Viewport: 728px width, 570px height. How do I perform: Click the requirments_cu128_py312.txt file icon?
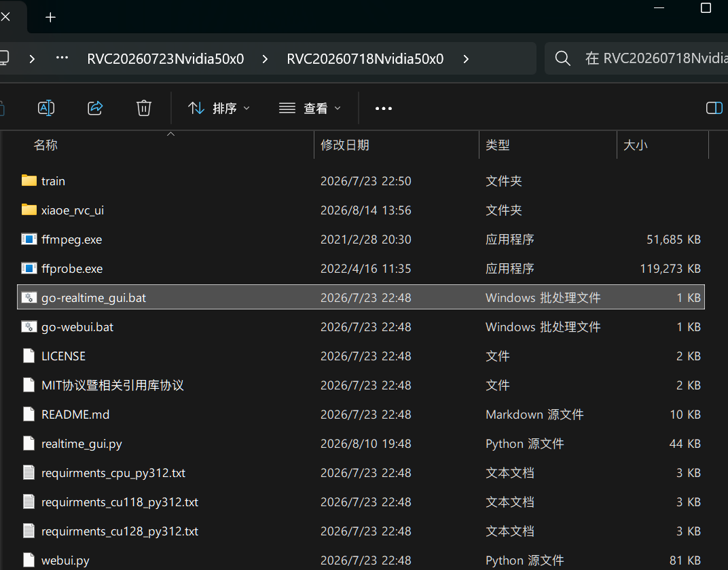29,531
